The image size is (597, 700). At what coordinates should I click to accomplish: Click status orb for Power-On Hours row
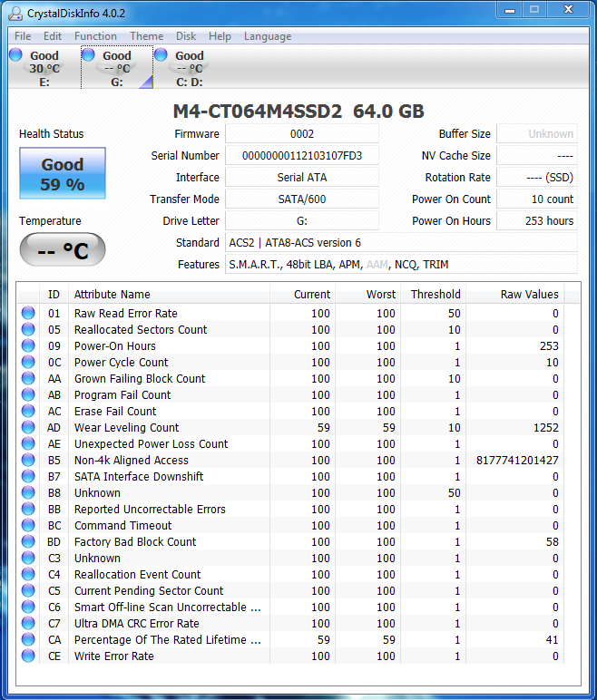pos(28,346)
